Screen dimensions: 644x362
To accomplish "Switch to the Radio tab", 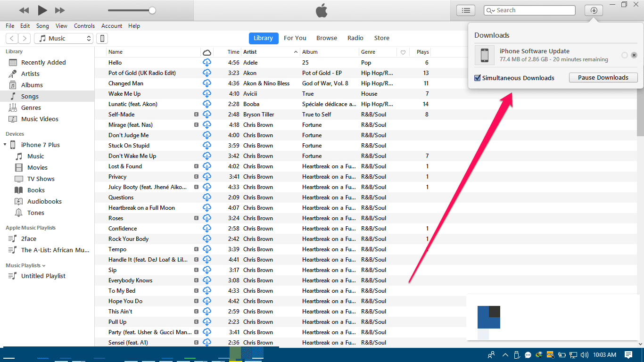I will pyautogui.click(x=355, y=38).
